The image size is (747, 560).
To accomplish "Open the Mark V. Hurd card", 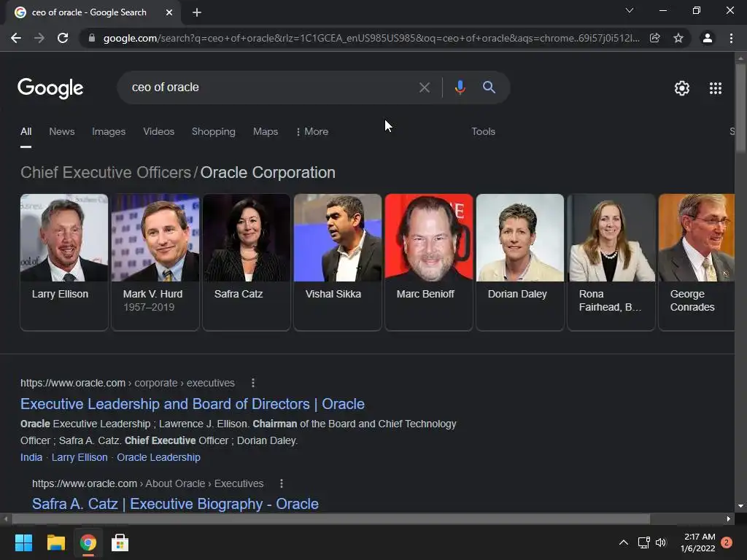I will 155,262.
